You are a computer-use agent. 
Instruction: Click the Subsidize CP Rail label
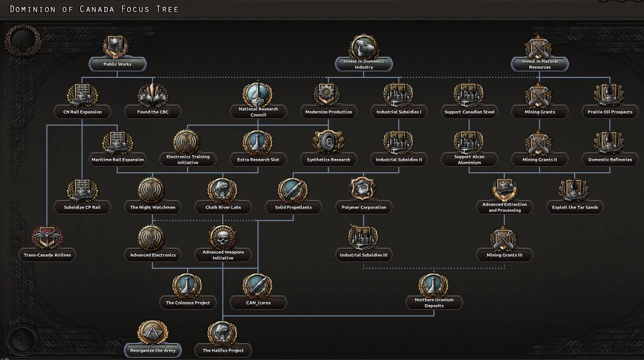[x=82, y=207]
